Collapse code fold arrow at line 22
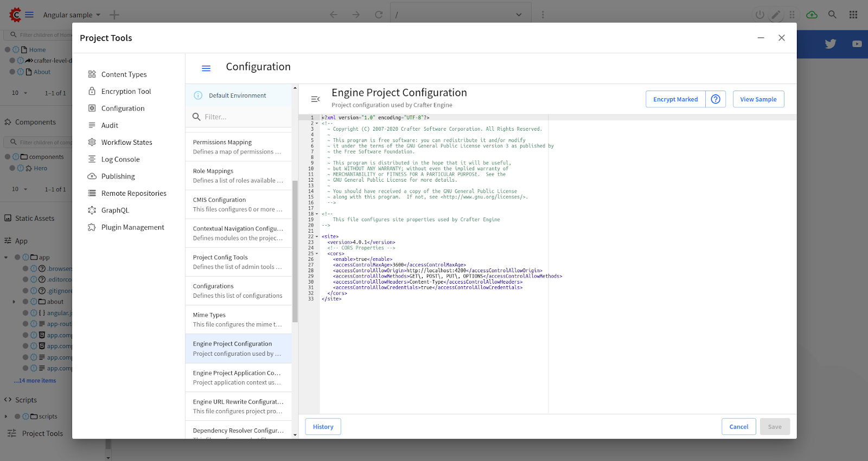Viewport: 868px width, 461px height. 317,236
